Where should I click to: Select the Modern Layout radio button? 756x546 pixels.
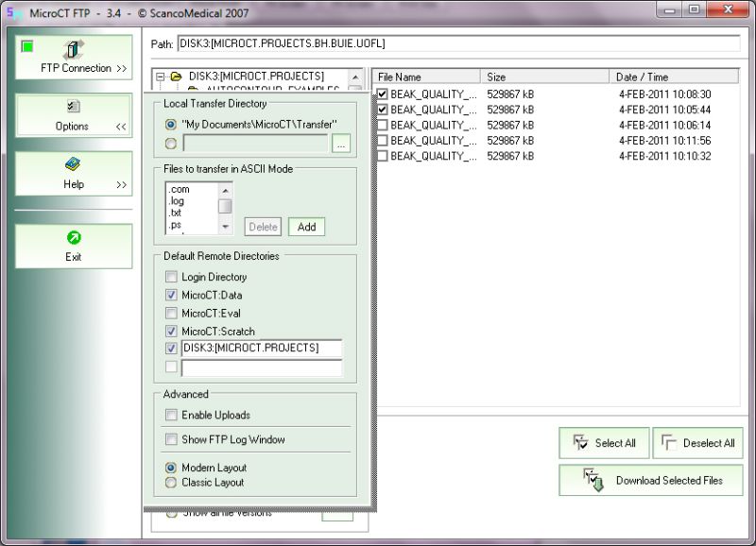click(x=171, y=468)
